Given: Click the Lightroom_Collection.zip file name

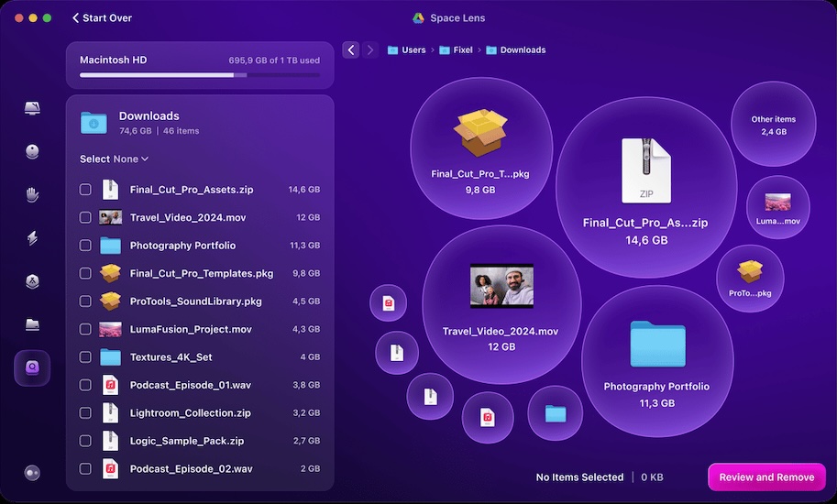Looking at the screenshot, I should pos(191,412).
